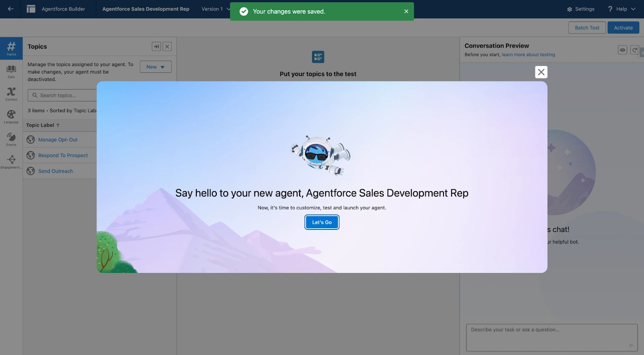Click the Describe your task input box
644x355 pixels.
pyautogui.click(x=551, y=338)
